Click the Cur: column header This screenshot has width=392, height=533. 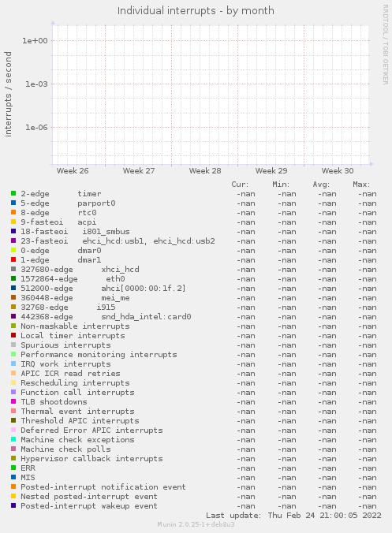tap(240, 184)
